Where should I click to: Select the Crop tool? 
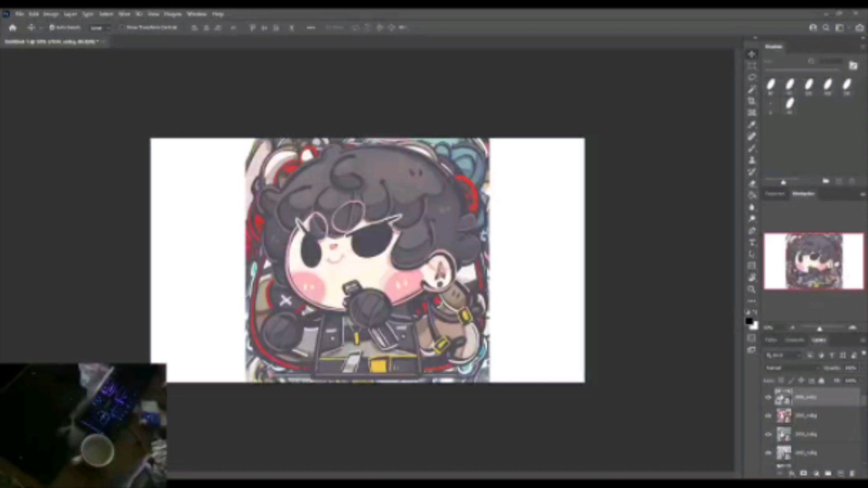point(752,101)
